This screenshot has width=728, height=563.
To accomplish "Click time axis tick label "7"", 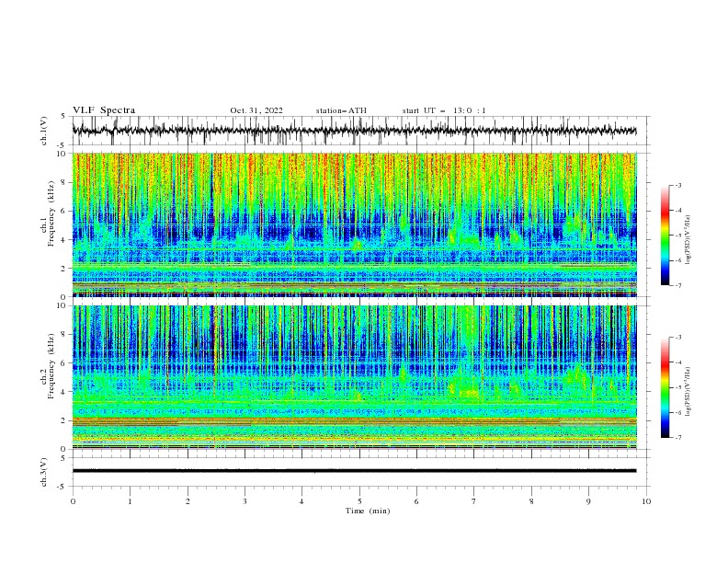I will (x=474, y=501).
